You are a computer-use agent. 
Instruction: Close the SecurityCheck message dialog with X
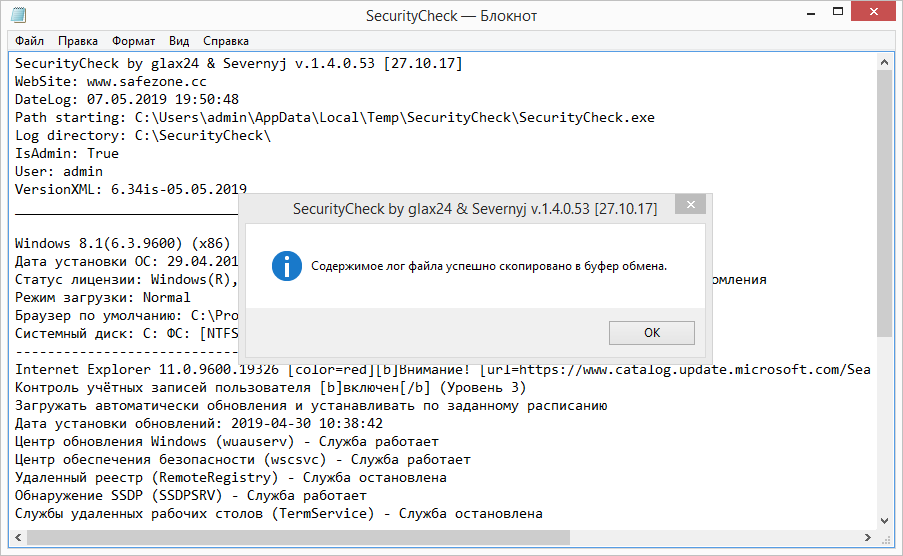690,205
